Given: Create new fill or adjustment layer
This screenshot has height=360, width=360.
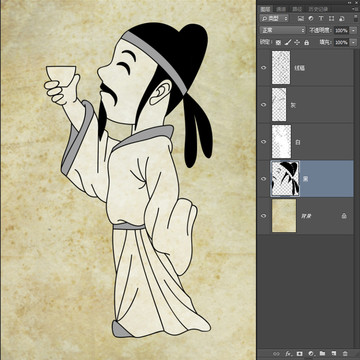Looking at the screenshot, I should tap(311, 353).
